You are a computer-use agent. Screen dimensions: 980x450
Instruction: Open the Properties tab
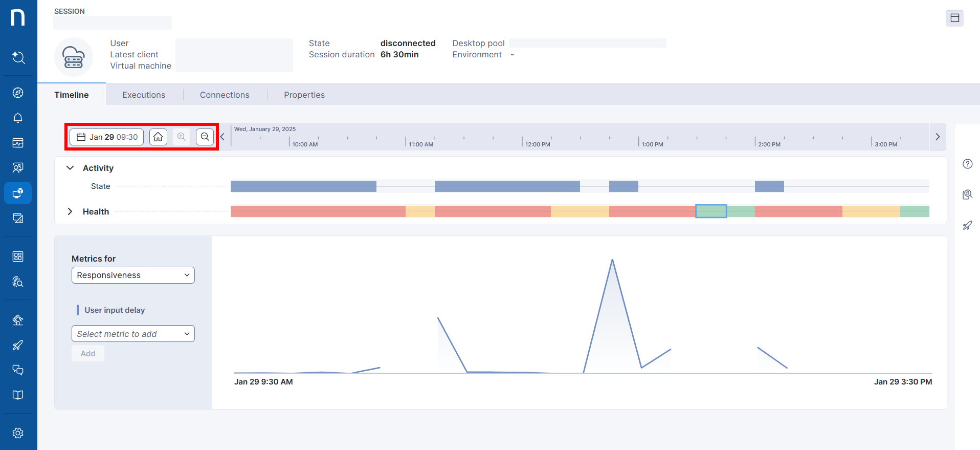coord(304,95)
